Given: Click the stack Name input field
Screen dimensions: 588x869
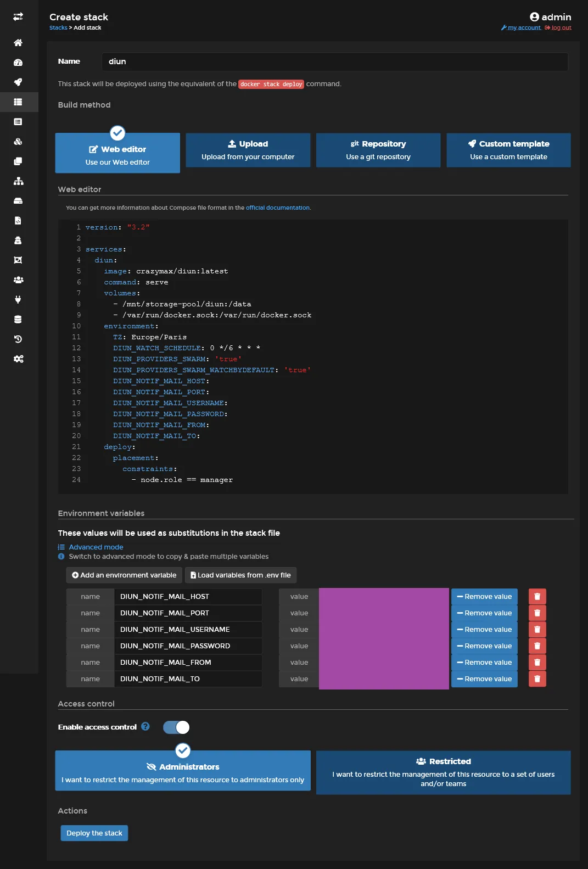Looking at the screenshot, I should [334, 61].
